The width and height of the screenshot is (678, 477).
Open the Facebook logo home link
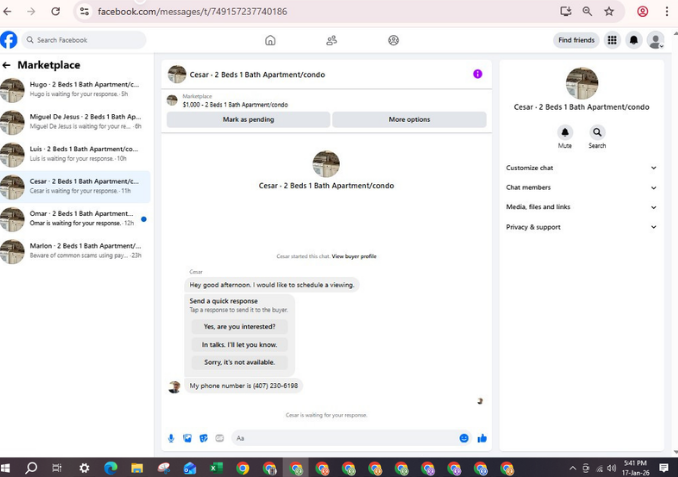coord(9,40)
